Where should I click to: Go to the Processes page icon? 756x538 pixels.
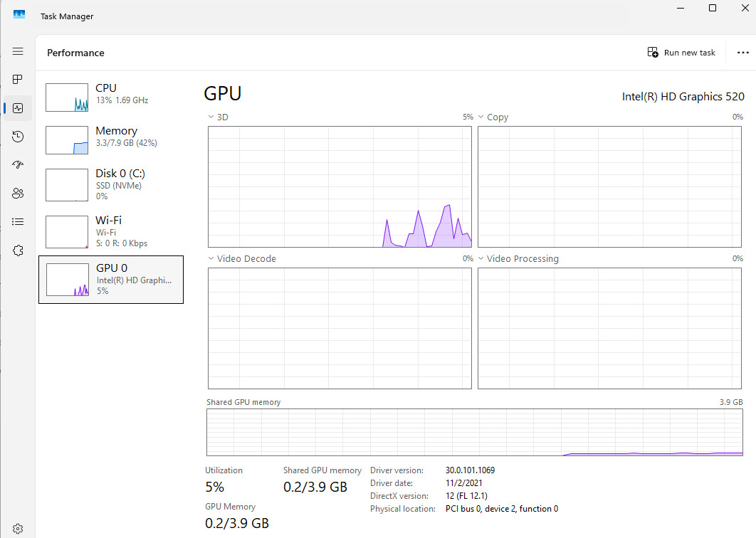click(18, 80)
